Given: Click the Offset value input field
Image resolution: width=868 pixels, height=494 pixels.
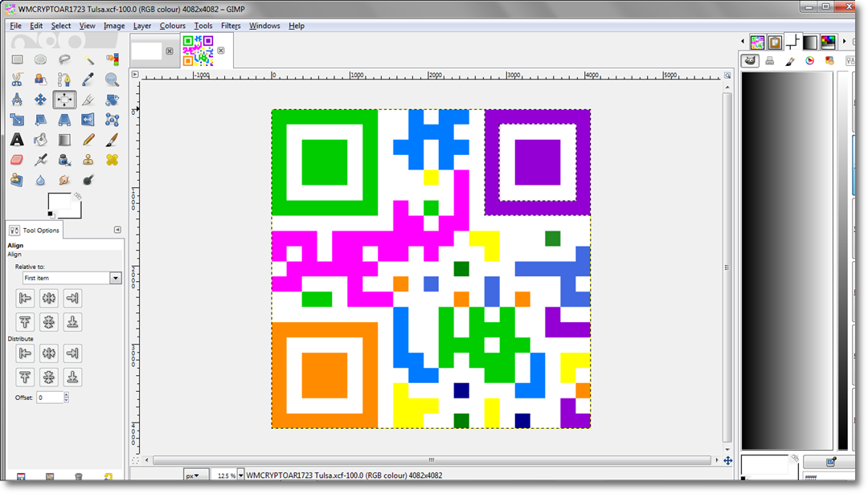Looking at the screenshot, I should tap(50, 397).
